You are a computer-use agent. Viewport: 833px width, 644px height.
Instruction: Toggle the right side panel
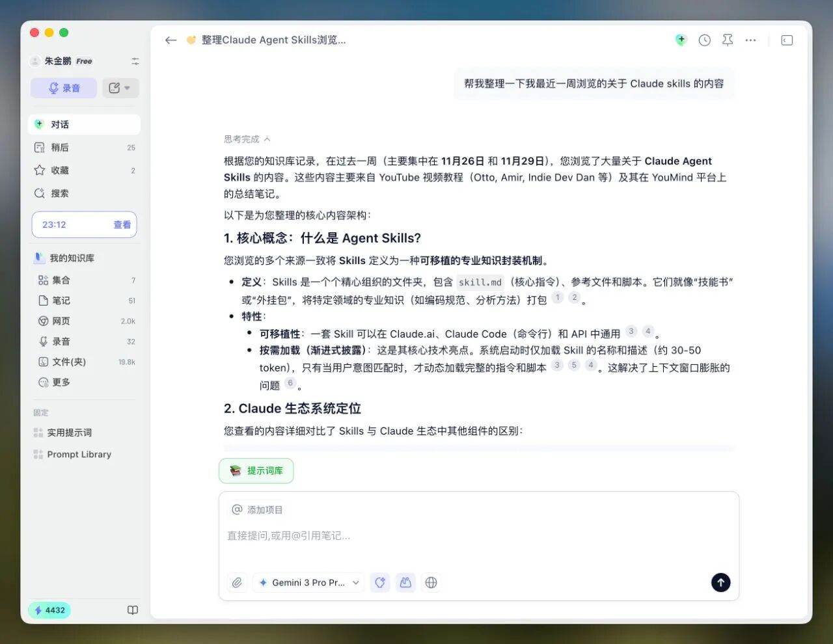[787, 40]
